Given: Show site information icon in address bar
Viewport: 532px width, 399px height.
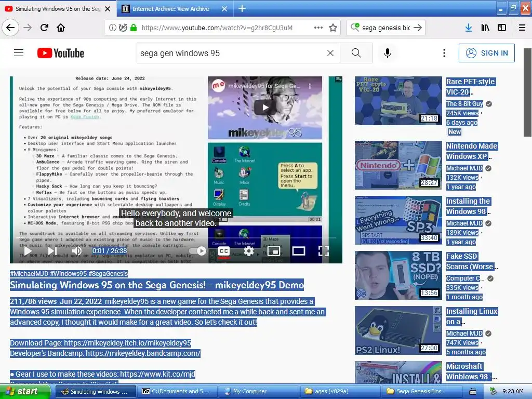Looking at the screenshot, I should 112,28.
